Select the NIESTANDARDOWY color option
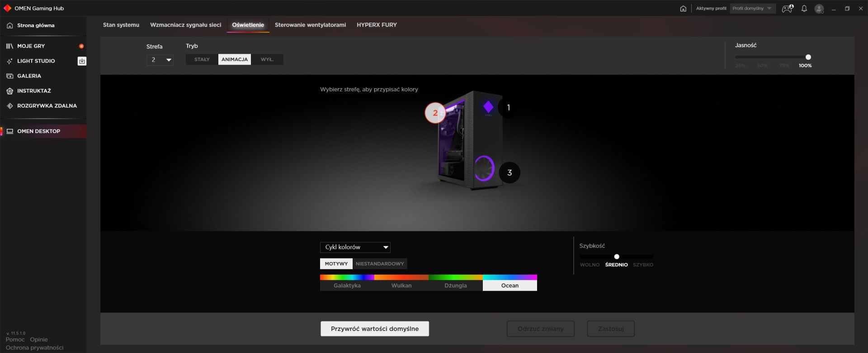 coord(380,264)
